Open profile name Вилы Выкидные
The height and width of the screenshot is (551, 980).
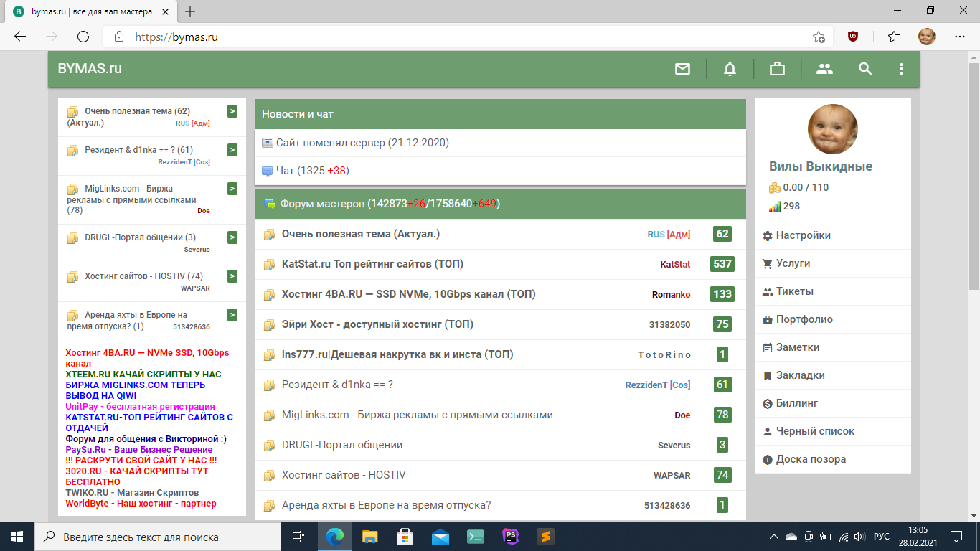tap(821, 166)
